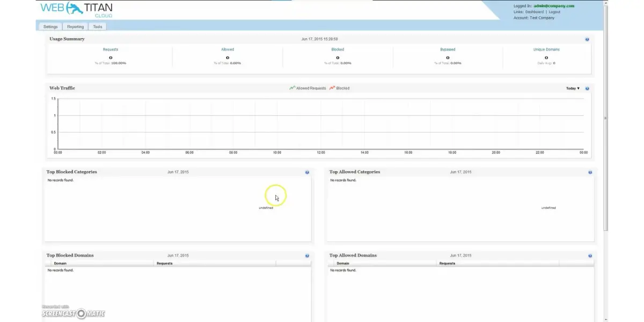Screen dimensions: 644x322
Task: Click the 'Web Traffic' heading
Action: tap(62, 88)
